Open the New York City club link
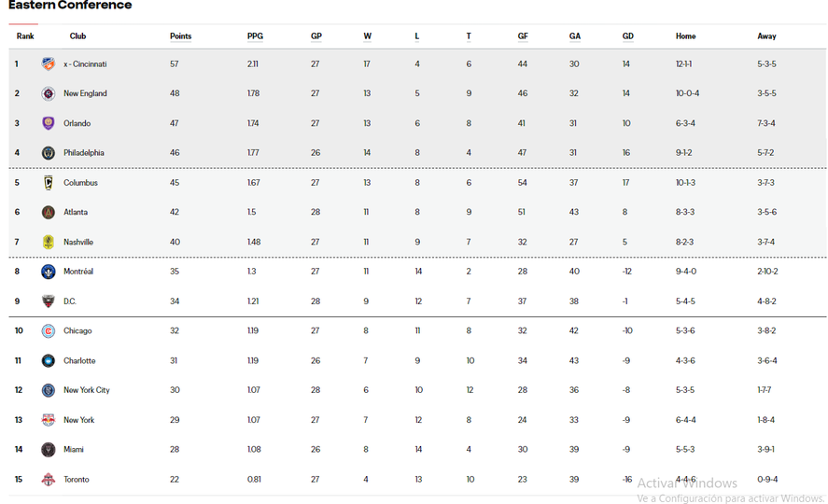This screenshot has height=504, width=828. [86, 390]
